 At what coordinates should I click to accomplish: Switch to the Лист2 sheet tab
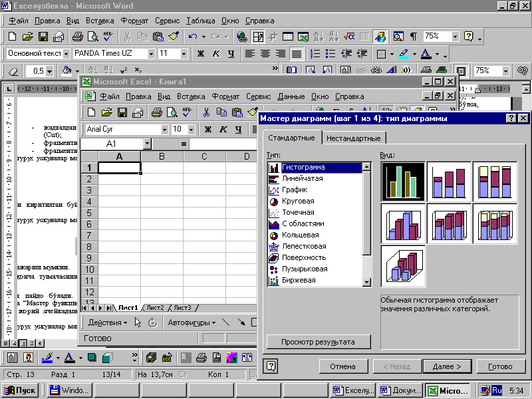[155, 308]
